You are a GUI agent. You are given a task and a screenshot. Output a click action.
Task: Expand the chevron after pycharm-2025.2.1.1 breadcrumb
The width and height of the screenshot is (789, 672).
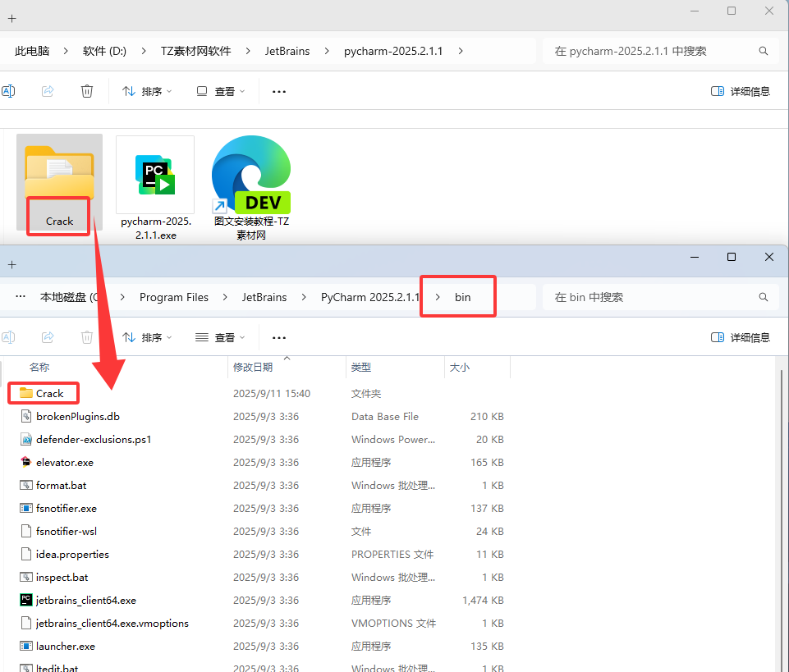(461, 51)
